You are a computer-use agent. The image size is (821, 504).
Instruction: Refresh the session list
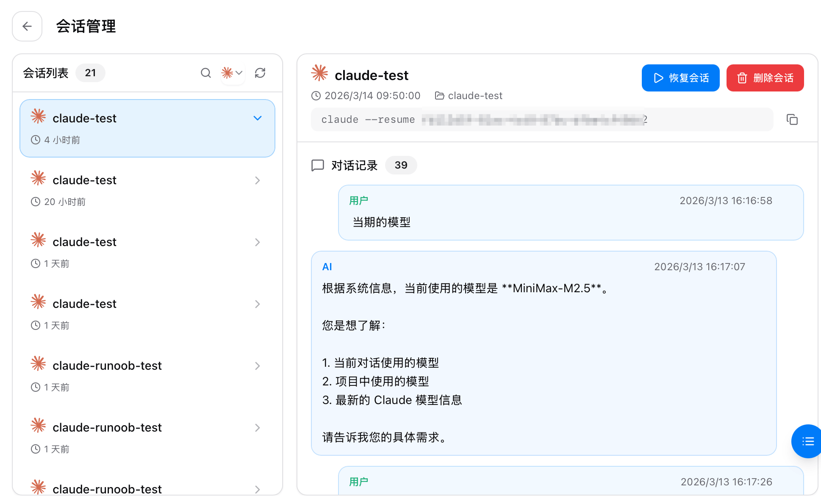(260, 73)
